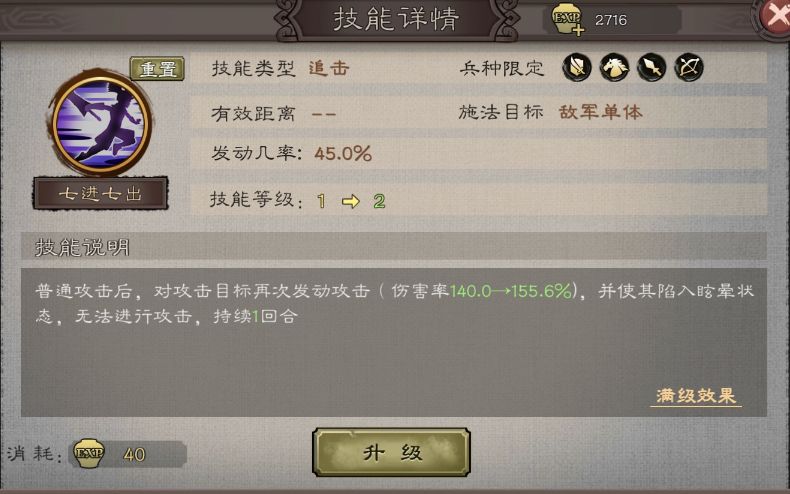Open the 满级效果 max level link
Screen dimensions: 790x494
(696, 396)
